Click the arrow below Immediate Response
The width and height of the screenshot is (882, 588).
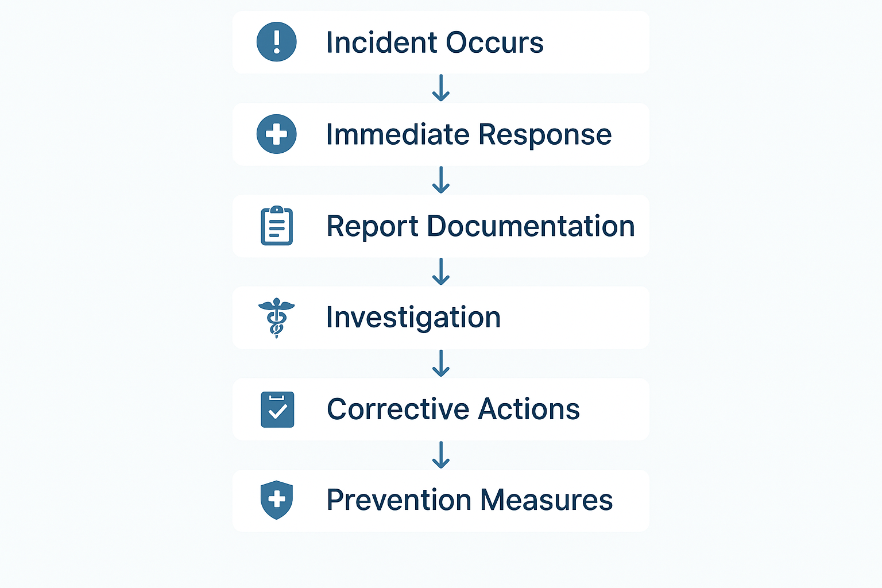440,180
